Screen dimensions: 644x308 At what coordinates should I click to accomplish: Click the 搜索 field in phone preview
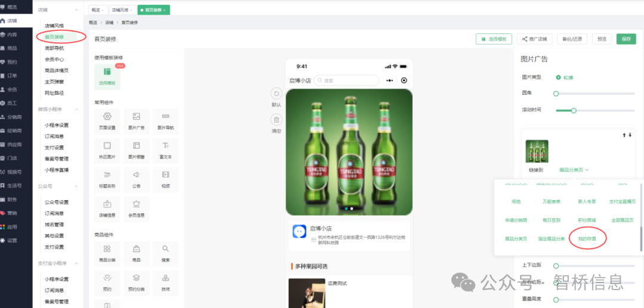346,80
